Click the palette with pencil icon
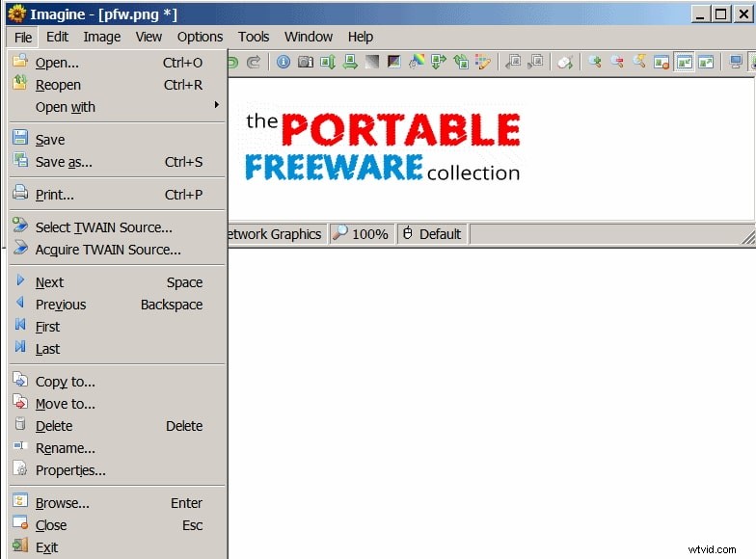The width and height of the screenshot is (756, 559). (x=482, y=62)
